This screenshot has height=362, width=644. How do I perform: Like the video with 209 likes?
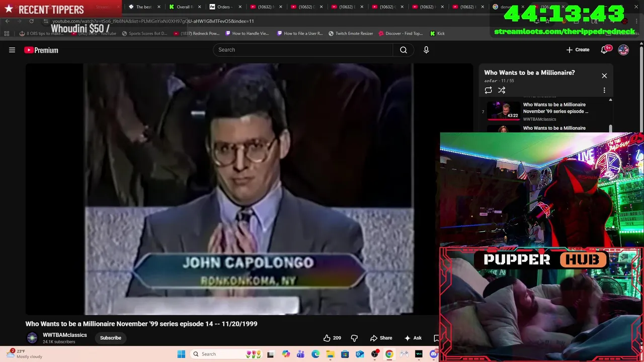(x=332, y=338)
